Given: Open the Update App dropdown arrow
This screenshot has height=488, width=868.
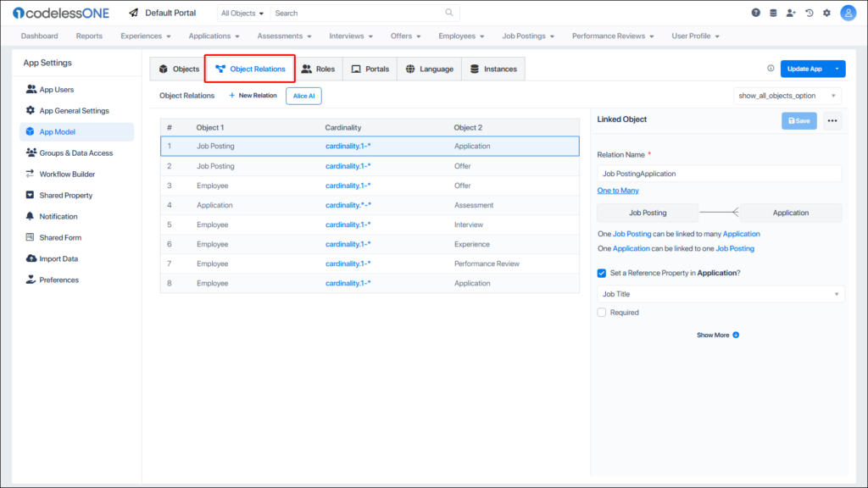Looking at the screenshot, I should click(x=837, y=69).
